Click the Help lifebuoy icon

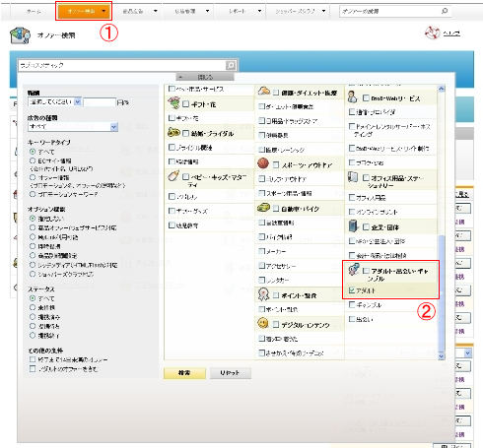tap(432, 32)
